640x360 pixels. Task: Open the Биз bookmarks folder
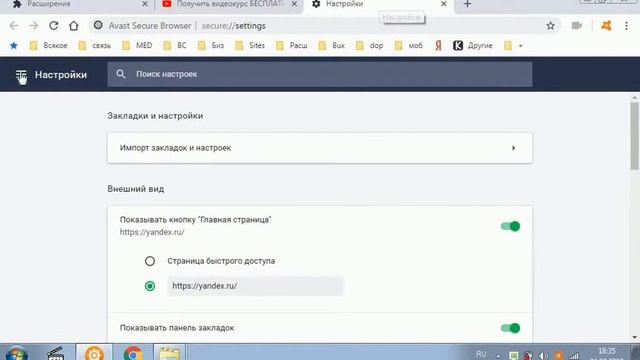tap(211, 45)
